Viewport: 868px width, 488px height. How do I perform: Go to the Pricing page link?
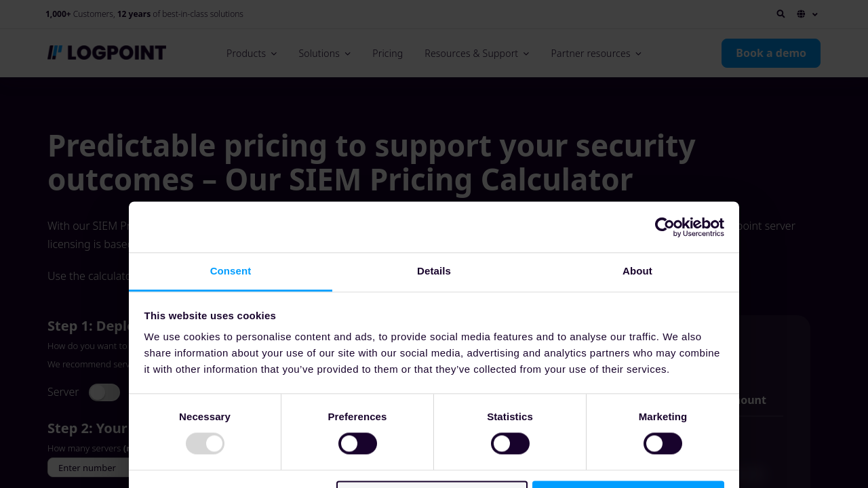click(x=387, y=53)
